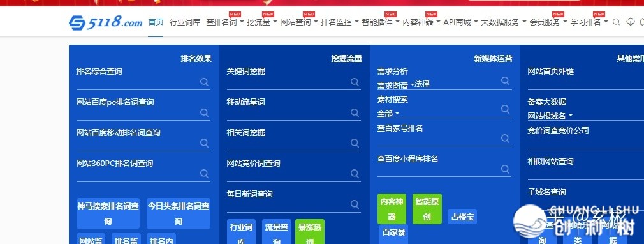The image size is (644, 244).
Task: Open the 查排名词 menu
Action: click(225, 22)
